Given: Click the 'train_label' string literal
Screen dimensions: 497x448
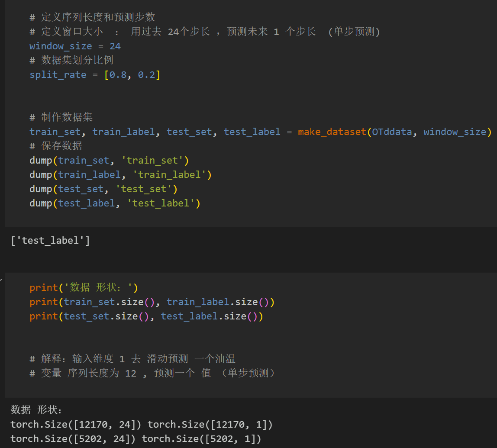Looking at the screenshot, I should click(172, 174).
